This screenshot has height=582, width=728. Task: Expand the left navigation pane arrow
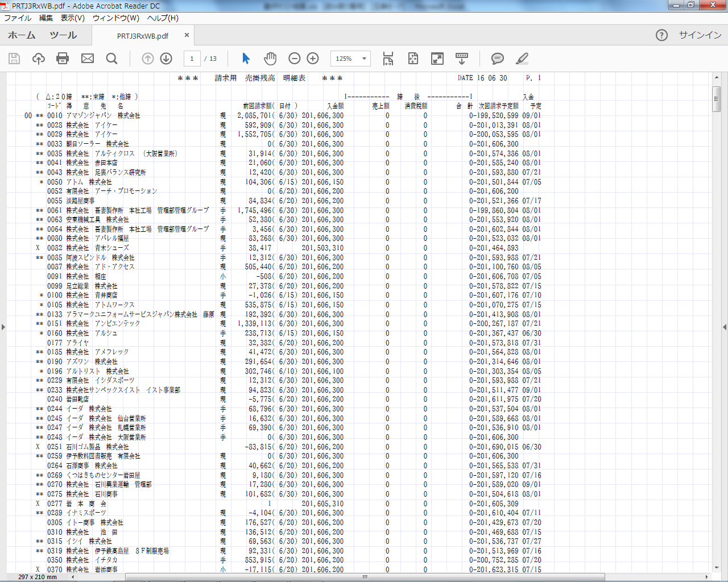tap(3, 327)
